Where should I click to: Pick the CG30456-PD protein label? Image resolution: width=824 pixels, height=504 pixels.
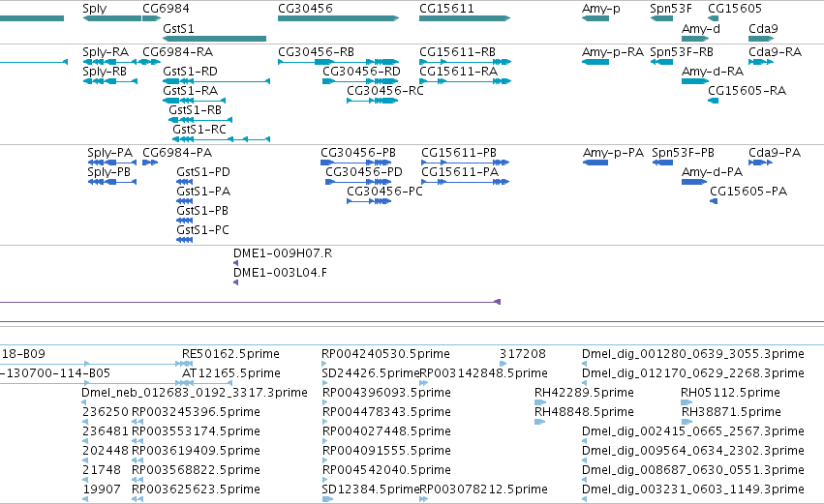(x=364, y=172)
